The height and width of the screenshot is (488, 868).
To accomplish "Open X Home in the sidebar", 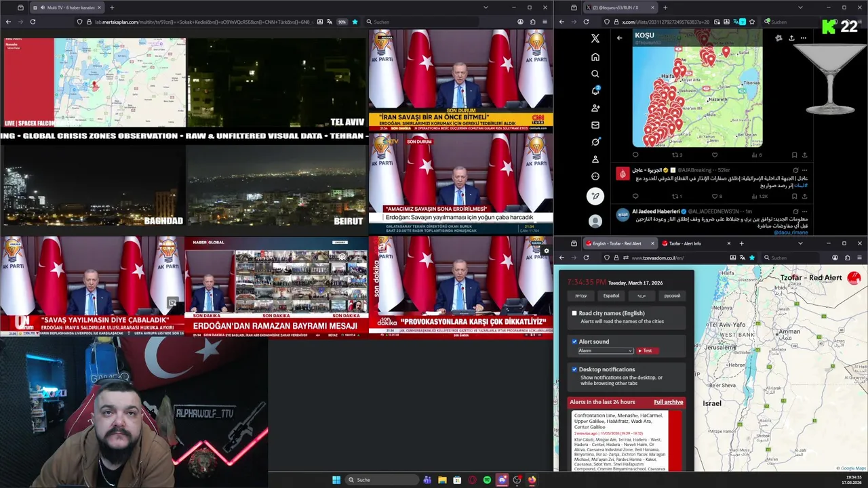I will [x=595, y=57].
